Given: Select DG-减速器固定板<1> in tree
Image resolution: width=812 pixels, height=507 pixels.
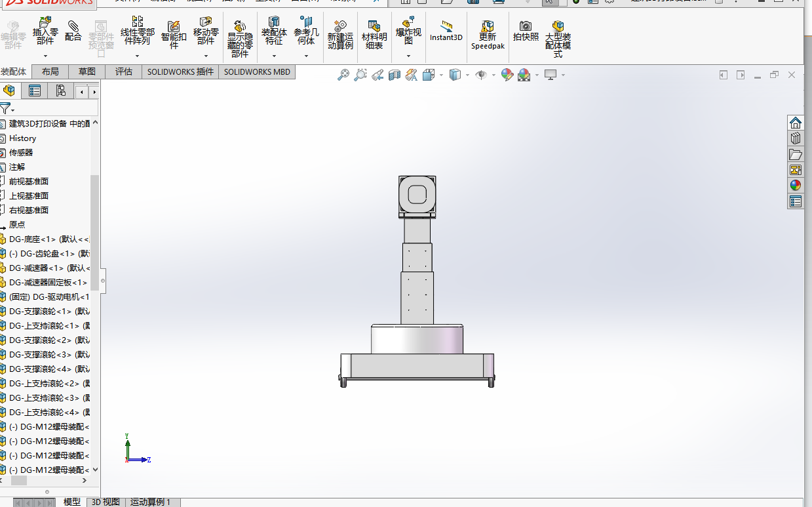Looking at the screenshot, I should click(x=48, y=283).
